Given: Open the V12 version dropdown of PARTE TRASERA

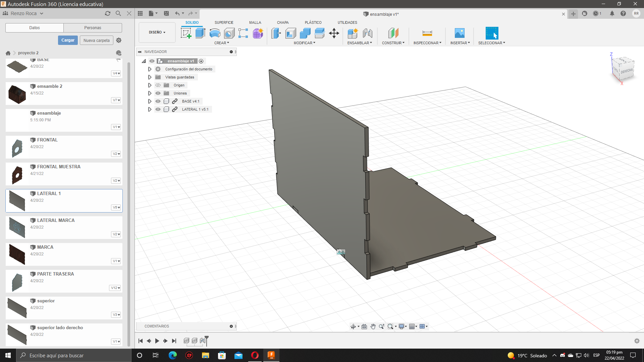Looking at the screenshot, I should 115,288.
